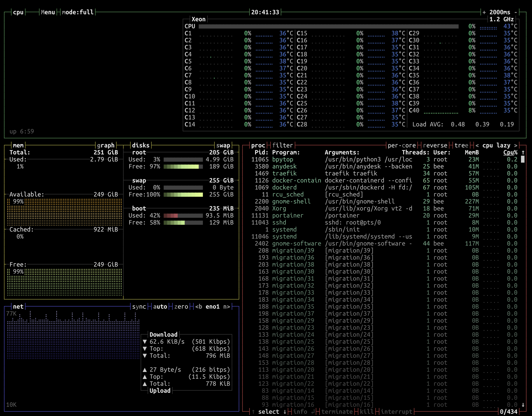Open the process filter

(283, 145)
